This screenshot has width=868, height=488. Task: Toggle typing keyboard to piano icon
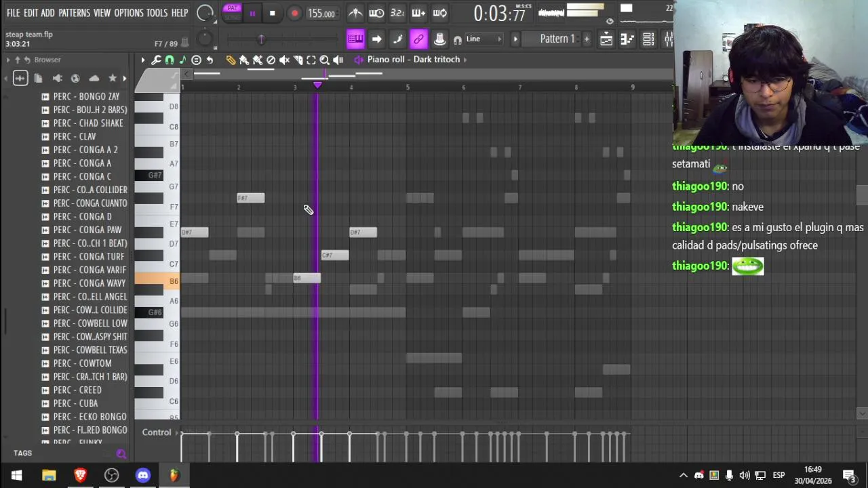tap(355, 39)
